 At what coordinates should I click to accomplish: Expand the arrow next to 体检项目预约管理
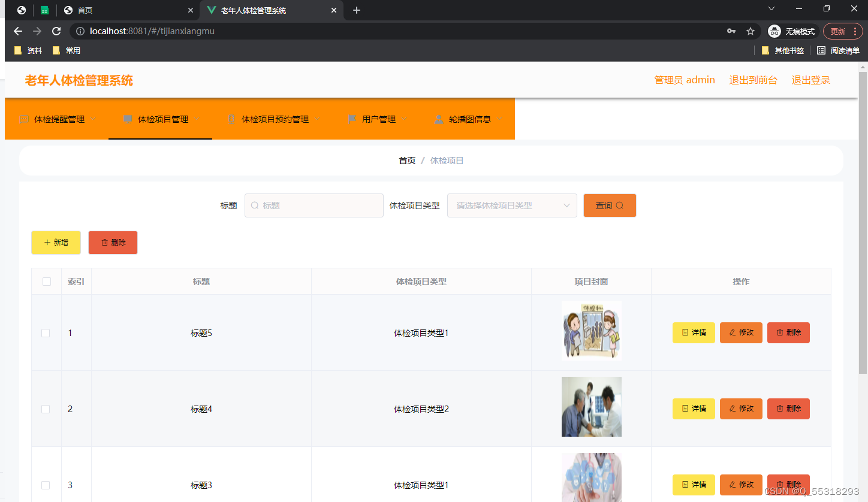click(318, 119)
